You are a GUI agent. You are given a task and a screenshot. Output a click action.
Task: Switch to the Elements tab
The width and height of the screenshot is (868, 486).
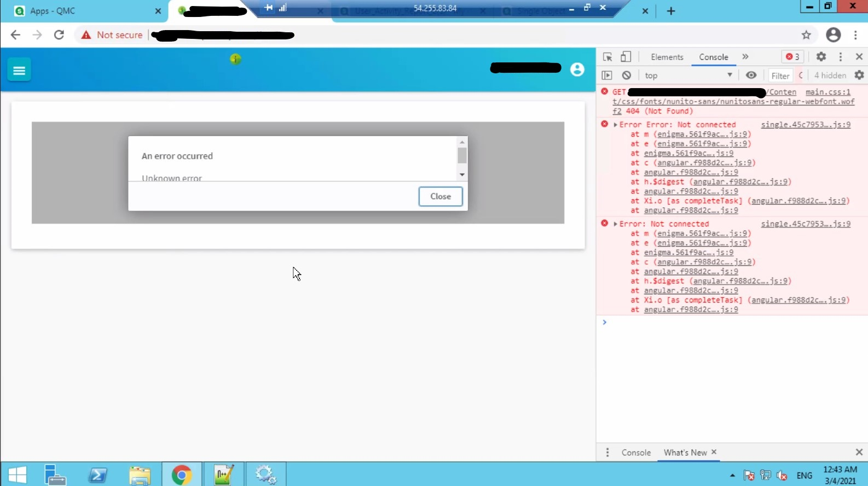(x=667, y=57)
